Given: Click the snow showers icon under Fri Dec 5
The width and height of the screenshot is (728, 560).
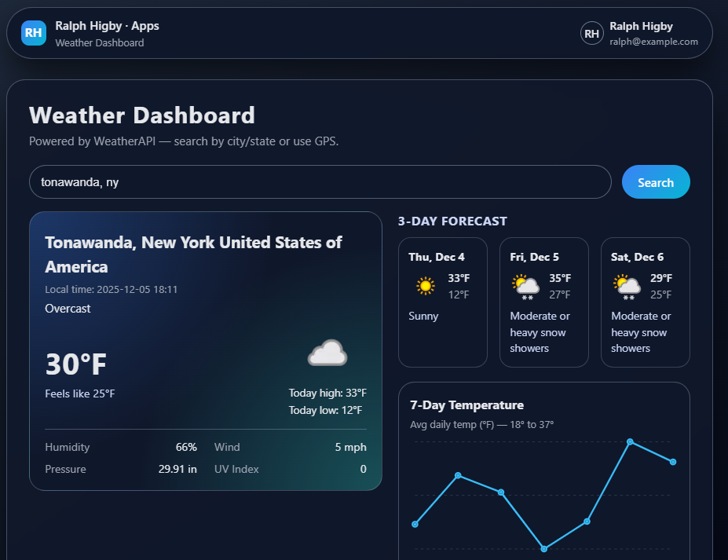Looking at the screenshot, I should coord(525,286).
